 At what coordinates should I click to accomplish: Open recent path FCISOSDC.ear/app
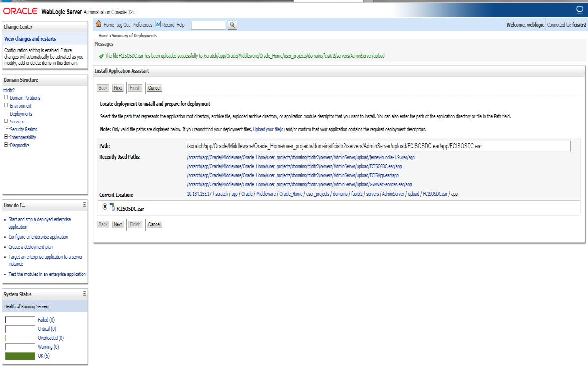point(294,166)
